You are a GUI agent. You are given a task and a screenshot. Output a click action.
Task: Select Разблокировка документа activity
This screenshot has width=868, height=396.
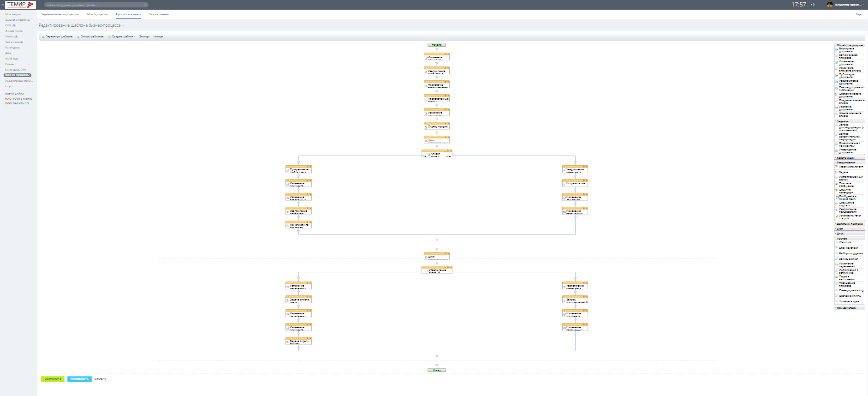(849, 82)
